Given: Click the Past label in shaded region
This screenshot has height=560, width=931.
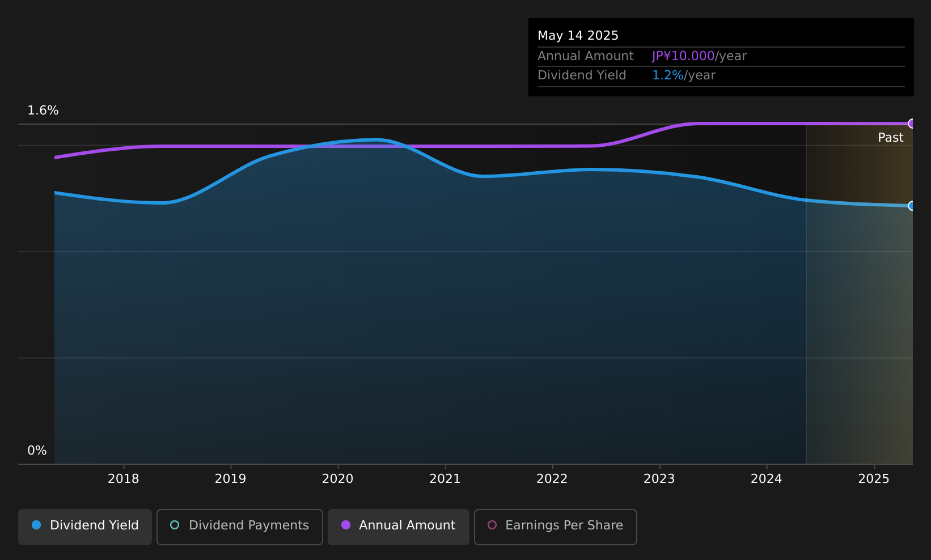Looking at the screenshot, I should (890, 138).
